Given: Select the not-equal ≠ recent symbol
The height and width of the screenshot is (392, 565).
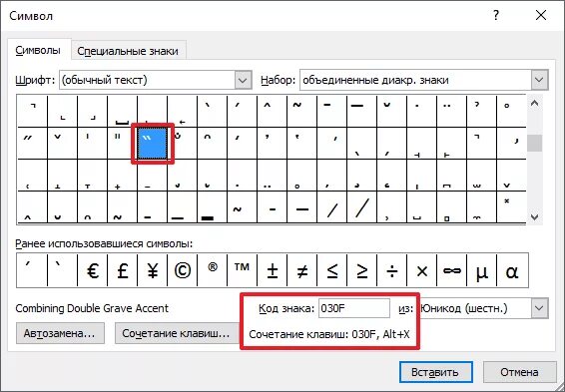Looking at the screenshot, I should tap(301, 270).
